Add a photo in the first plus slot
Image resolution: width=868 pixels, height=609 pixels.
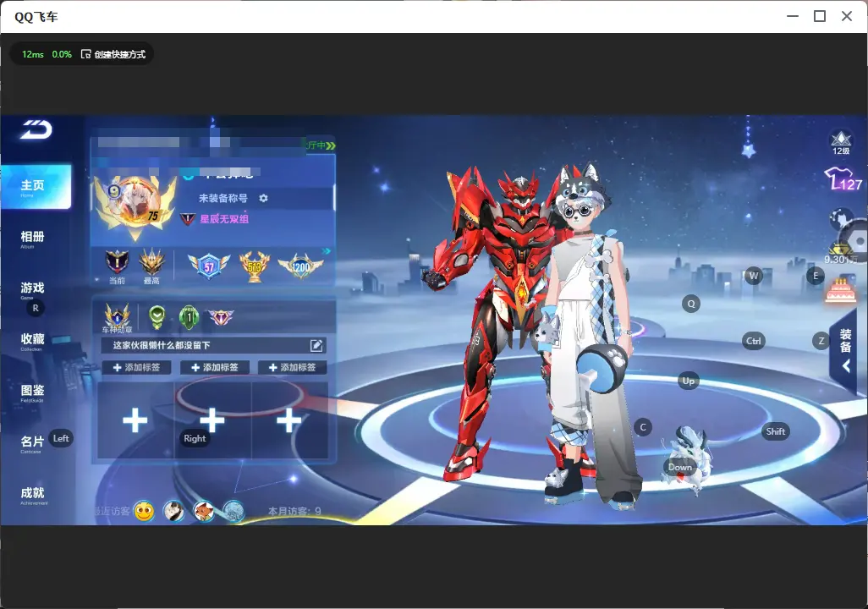click(135, 420)
